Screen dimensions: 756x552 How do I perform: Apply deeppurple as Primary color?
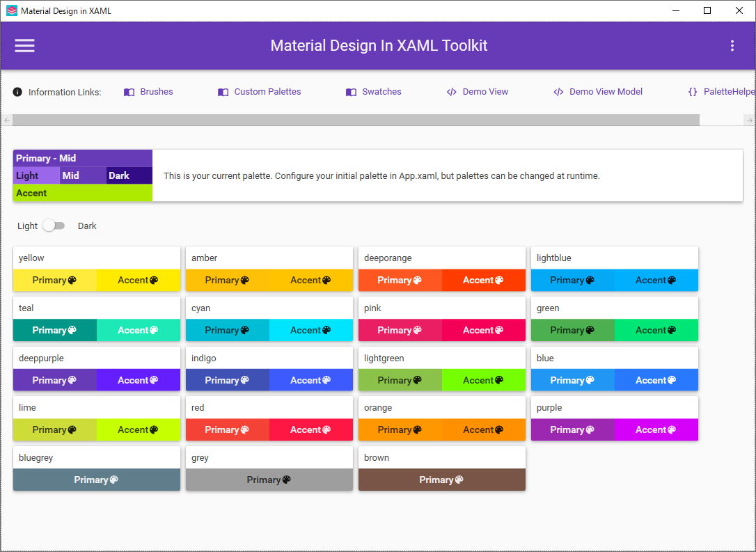point(55,380)
